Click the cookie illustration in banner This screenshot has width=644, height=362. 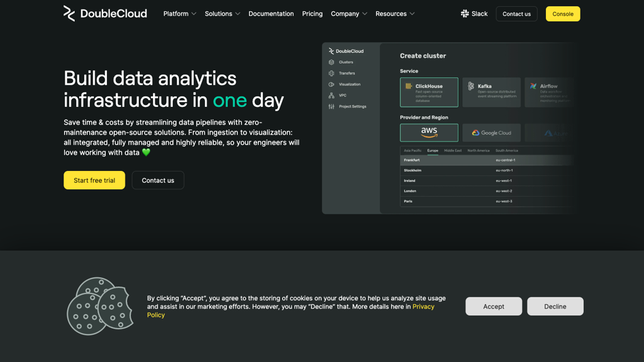[x=100, y=306]
